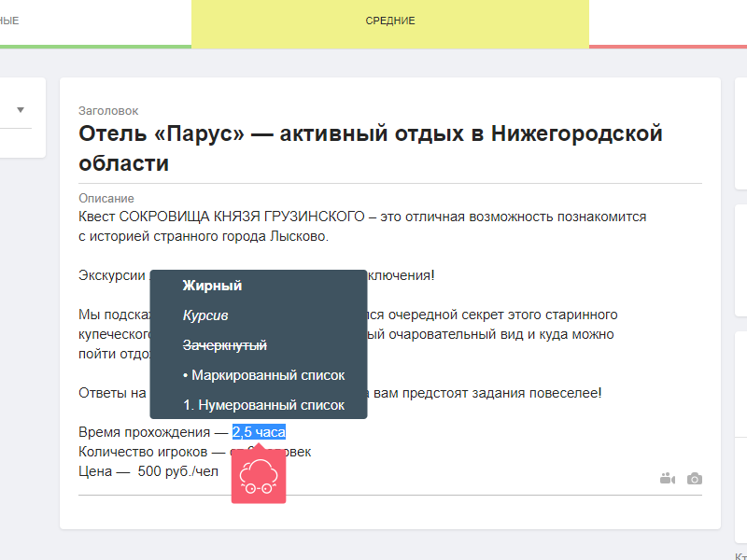Click the headline Отель «Парус» field
The width and height of the screenshot is (747, 560).
pyautogui.click(x=390, y=148)
